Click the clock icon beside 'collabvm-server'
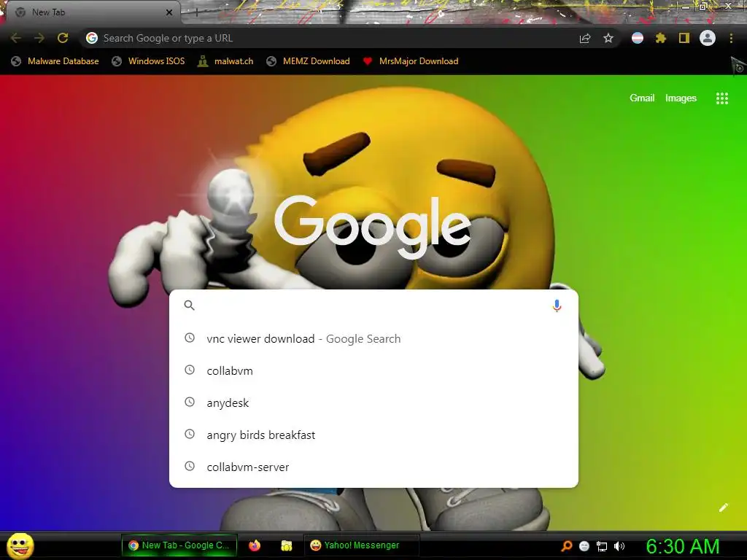747x560 pixels. coord(190,466)
